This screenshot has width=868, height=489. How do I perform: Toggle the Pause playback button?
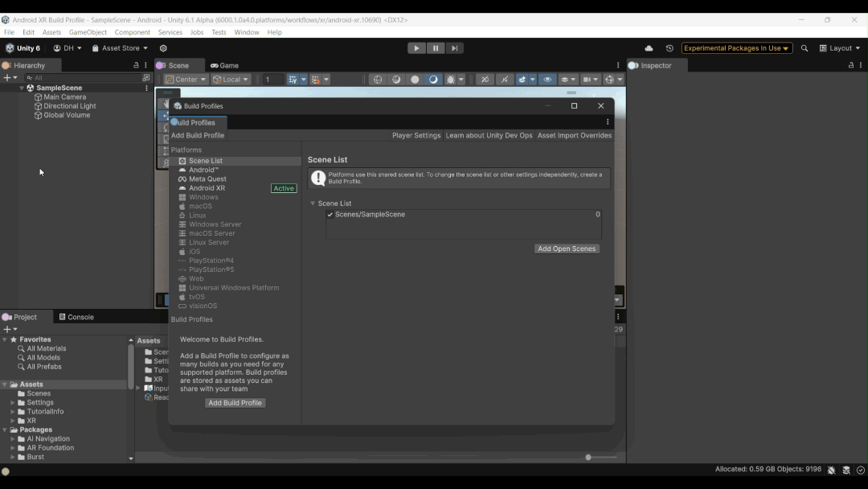tap(435, 48)
